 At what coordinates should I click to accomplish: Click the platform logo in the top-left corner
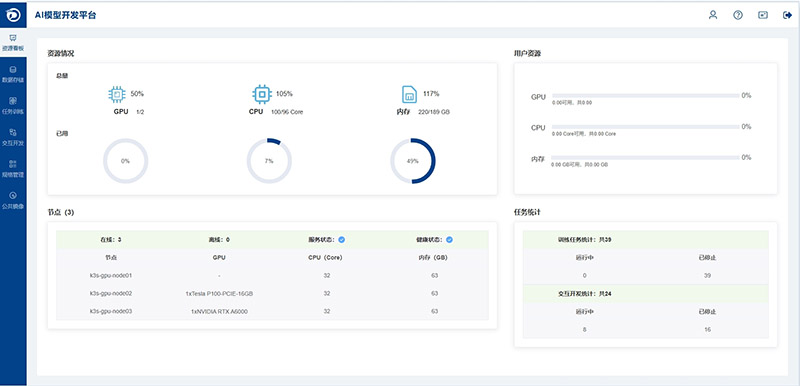point(13,15)
